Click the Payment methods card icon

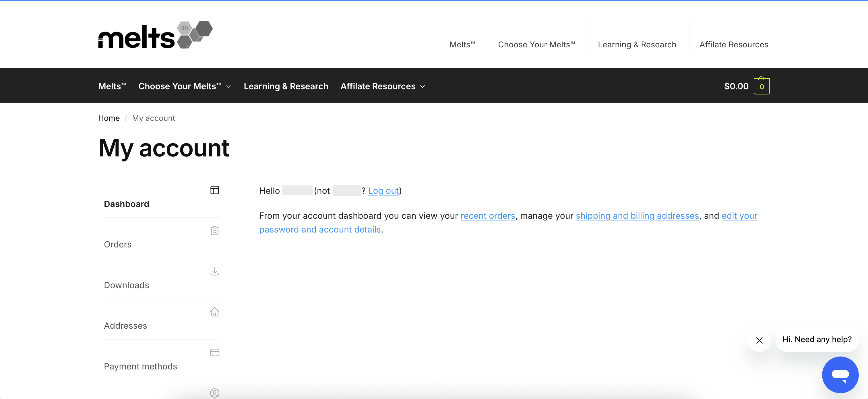click(215, 352)
